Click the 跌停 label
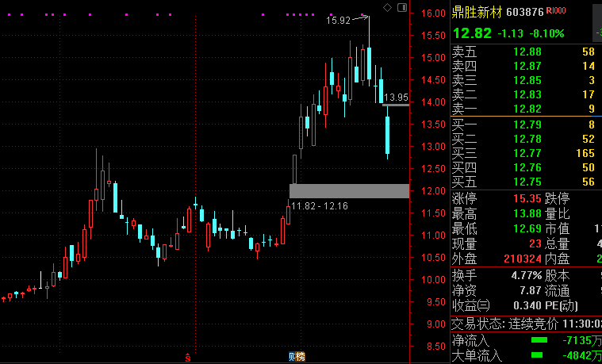This screenshot has width=602, height=364. pyautogui.click(x=557, y=199)
